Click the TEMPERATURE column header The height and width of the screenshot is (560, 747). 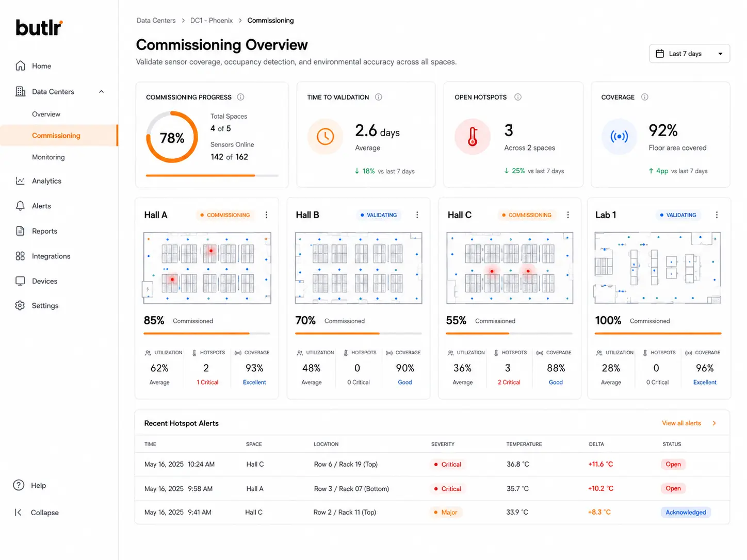coord(524,444)
